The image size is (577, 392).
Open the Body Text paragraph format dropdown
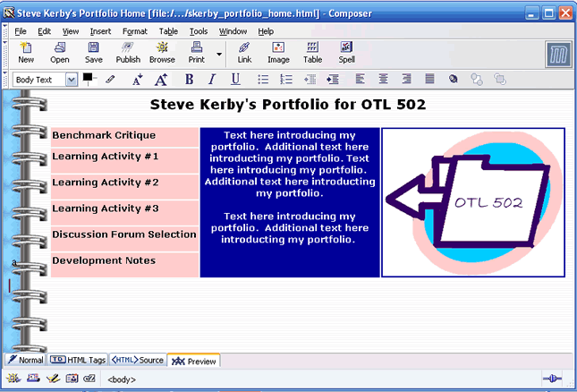[x=45, y=80]
